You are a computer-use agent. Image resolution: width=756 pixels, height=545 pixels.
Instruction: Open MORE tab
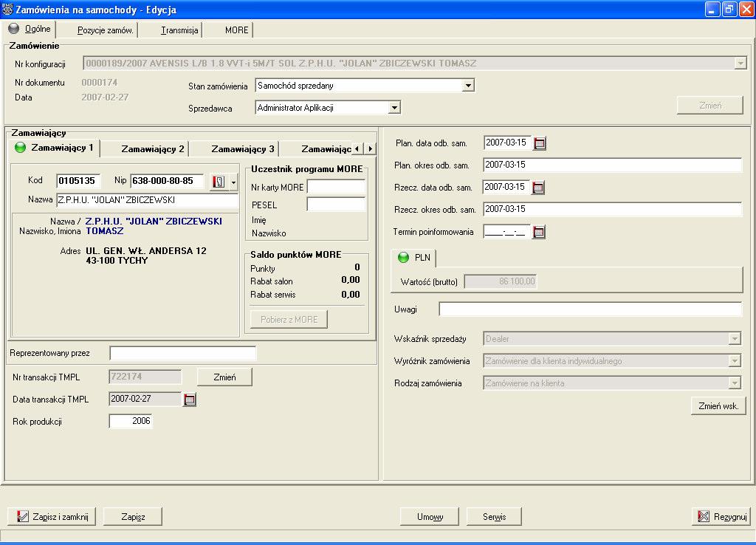pyautogui.click(x=236, y=30)
